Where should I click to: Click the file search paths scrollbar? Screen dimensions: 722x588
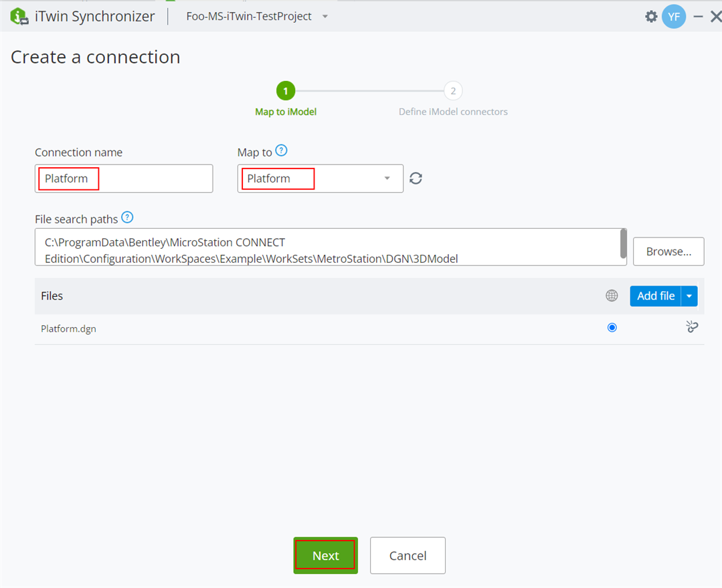coord(624,245)
